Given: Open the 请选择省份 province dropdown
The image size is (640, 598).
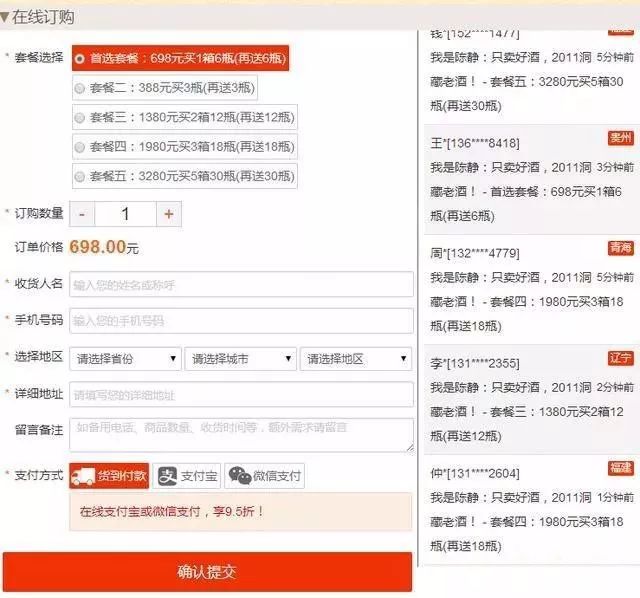Looking at the screenshot, I should point(126,358).
